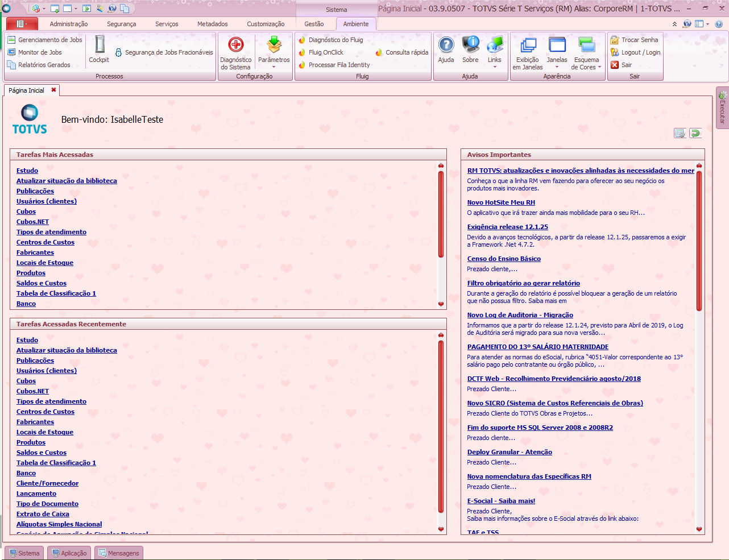Click the blue question mark icon at top right

pos(719,24)
